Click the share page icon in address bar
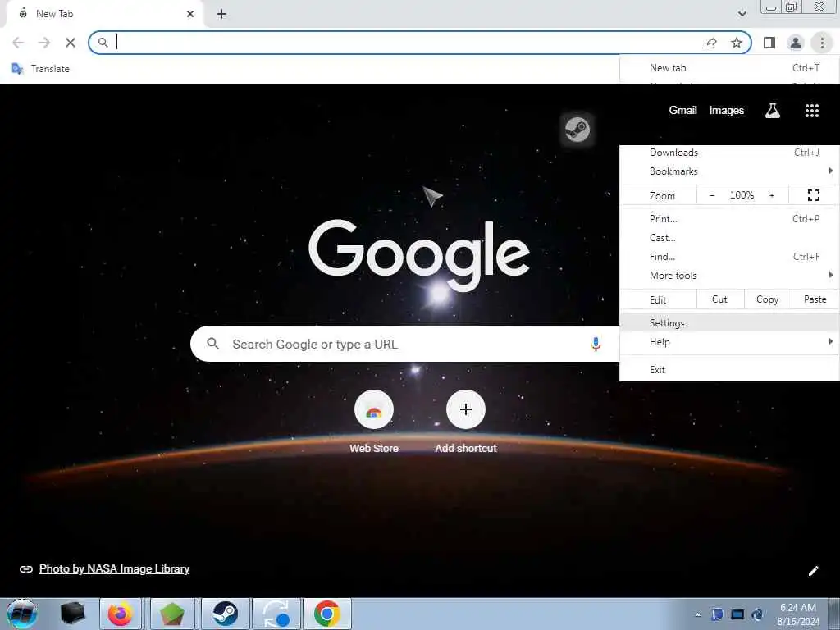Image resolution: width=840 pixels, height=630 pixels. (x=710, y=43)
